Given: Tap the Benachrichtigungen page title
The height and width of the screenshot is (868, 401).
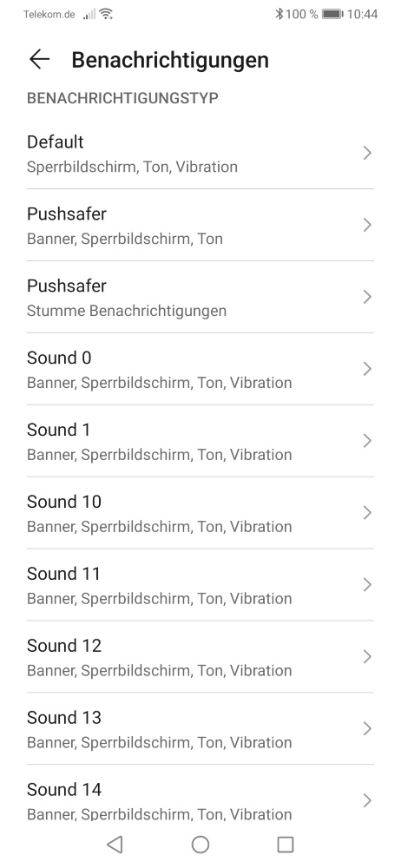Looking at the screenshot, I should [170, 60].
